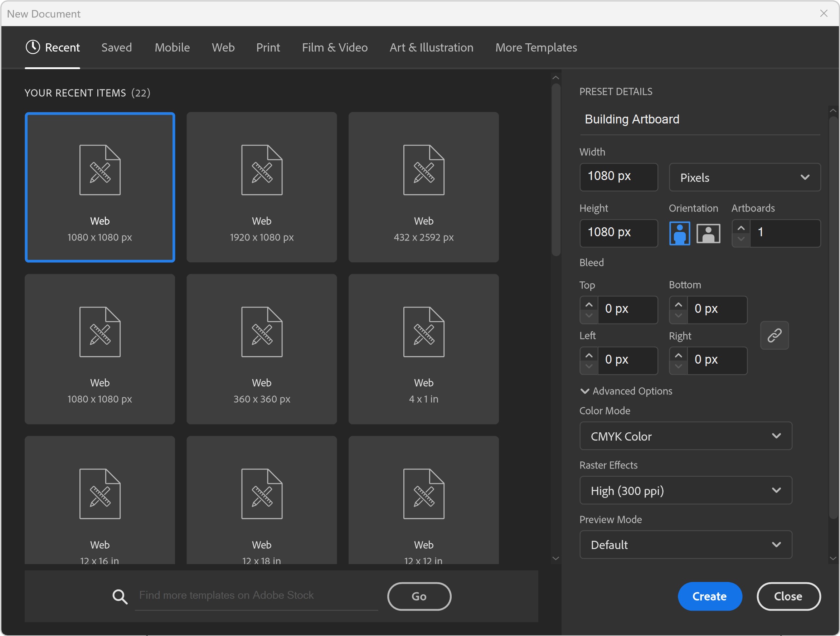Click the Go search button
Screen dimensions: 840x636
point(419,596)
